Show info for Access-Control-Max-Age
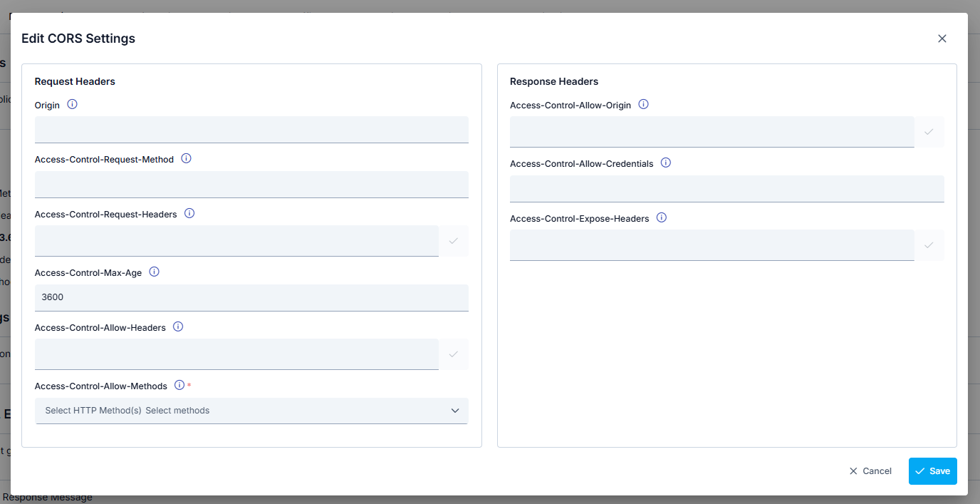 [154, 272]
